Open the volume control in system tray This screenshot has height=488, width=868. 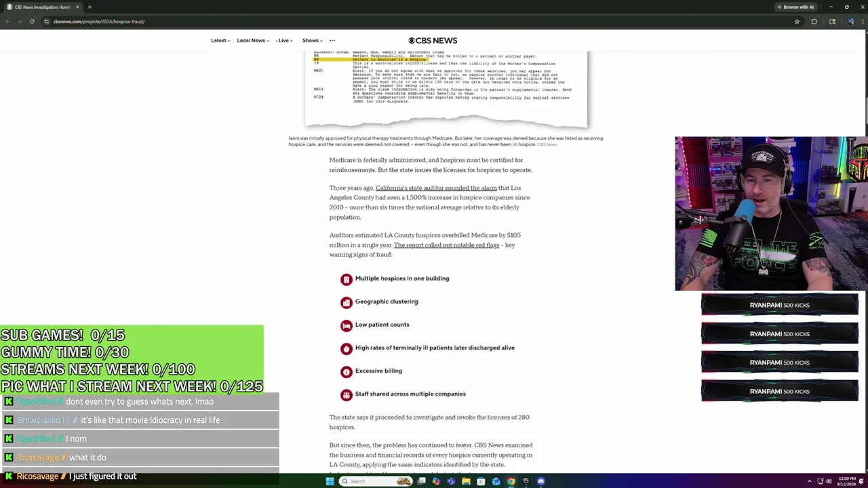[828, 481]
